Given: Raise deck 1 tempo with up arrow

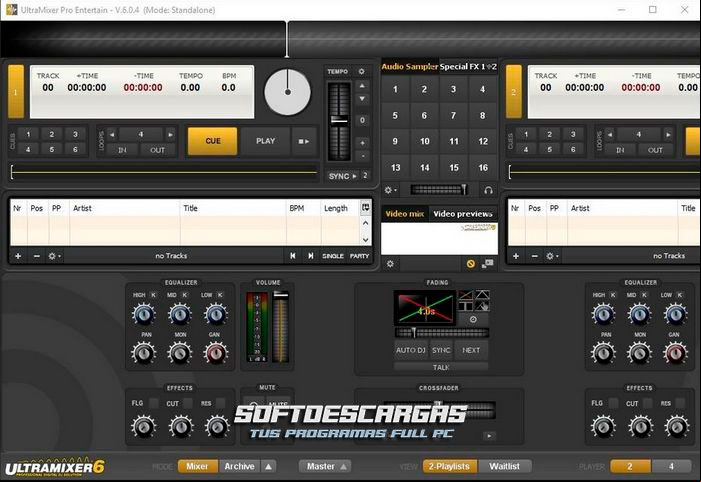Looking at the screenshot, I should [363, 85].
